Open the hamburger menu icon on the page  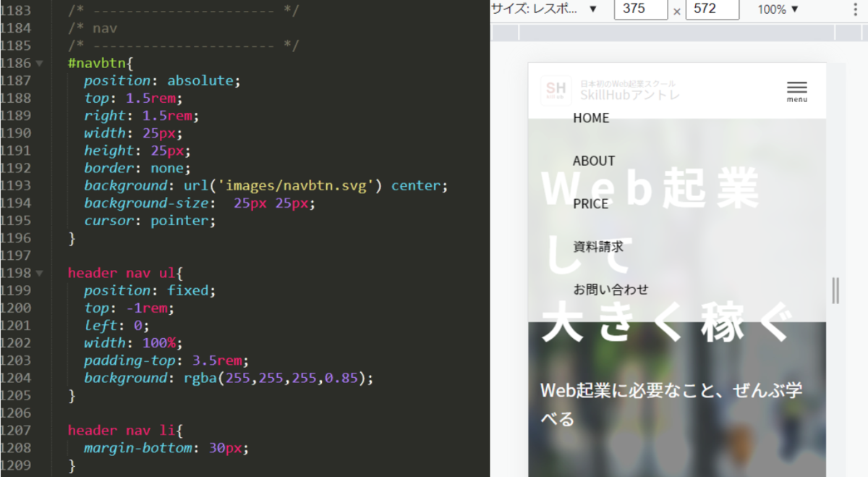click(796, 91)
